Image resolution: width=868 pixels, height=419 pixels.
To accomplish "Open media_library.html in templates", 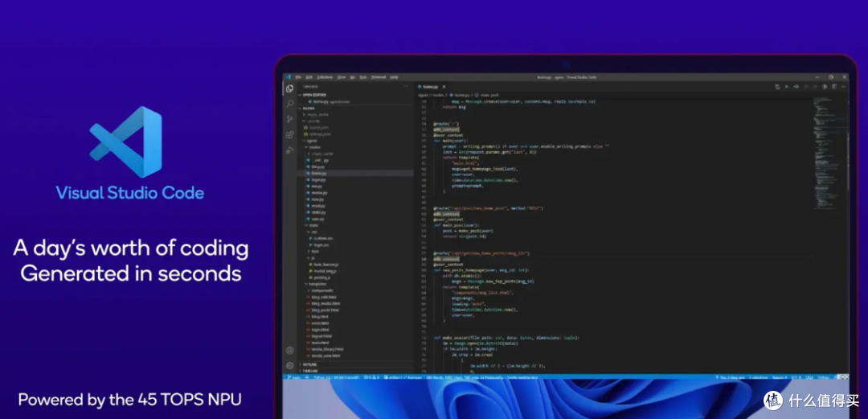I will click(x=325, y=349).
